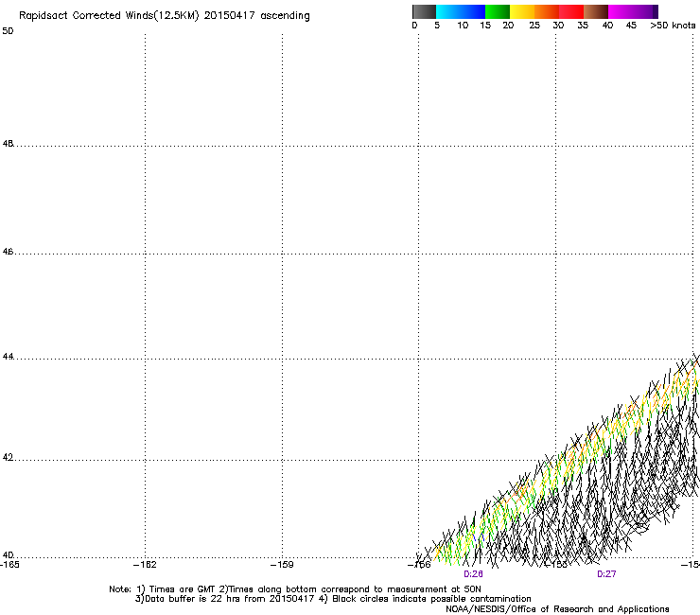Click the plot title 'Rapidscat Corrected Winds(12.5KM)'

point(109,16)
